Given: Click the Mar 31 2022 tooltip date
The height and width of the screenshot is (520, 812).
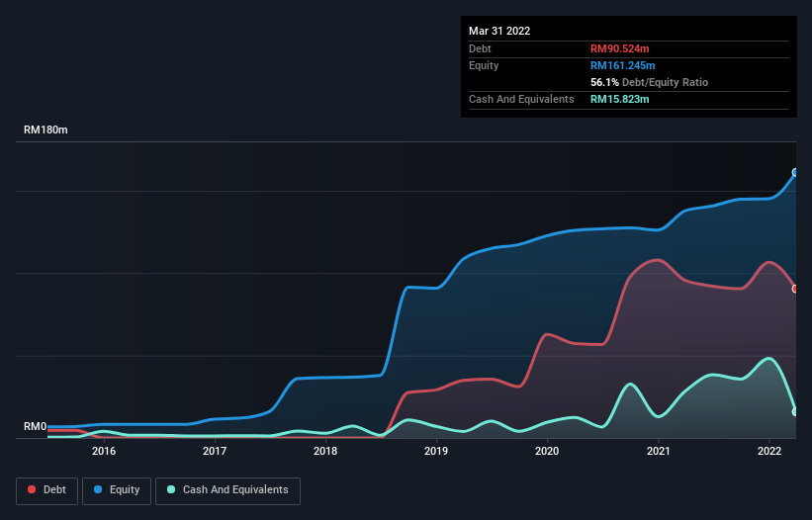Looking at the screenshot, I should [x=499, y=31].
